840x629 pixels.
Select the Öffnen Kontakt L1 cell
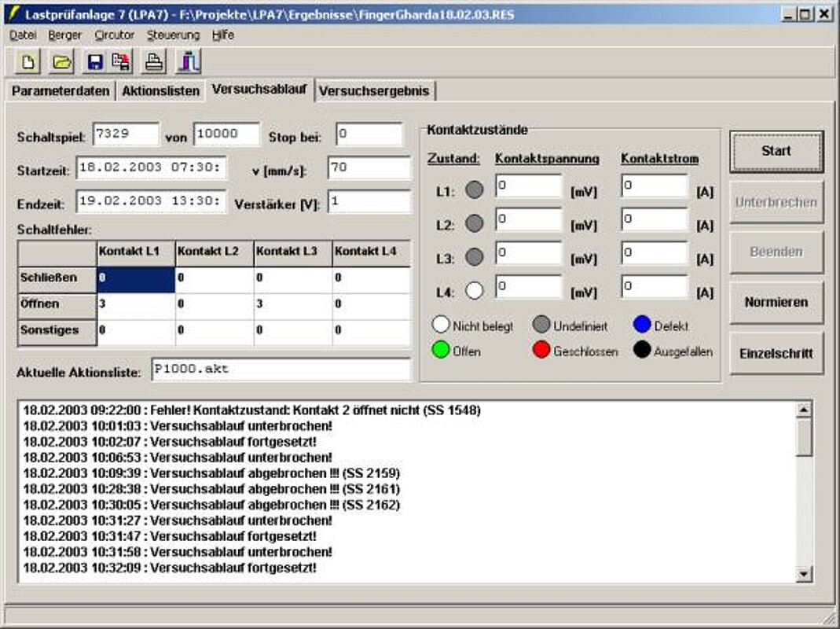136,306
